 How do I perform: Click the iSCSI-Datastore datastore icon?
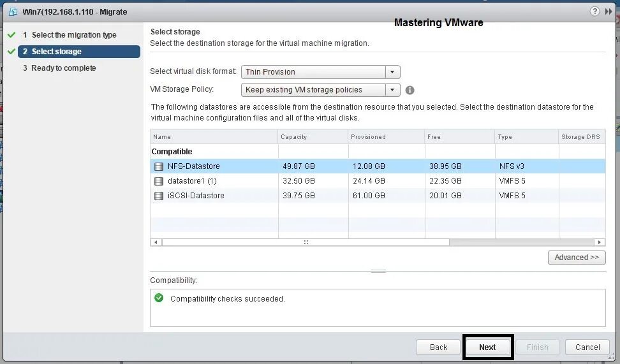click(159, 196)
